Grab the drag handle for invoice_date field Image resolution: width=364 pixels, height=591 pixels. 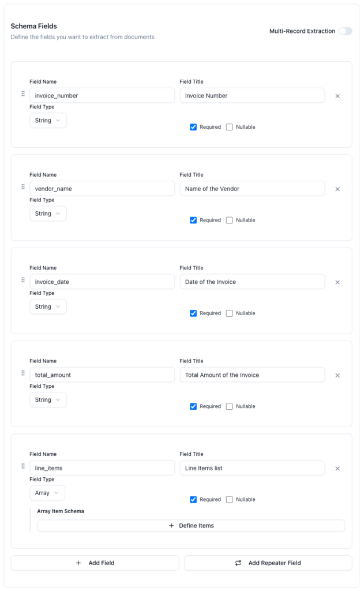[x=23, y=280]
